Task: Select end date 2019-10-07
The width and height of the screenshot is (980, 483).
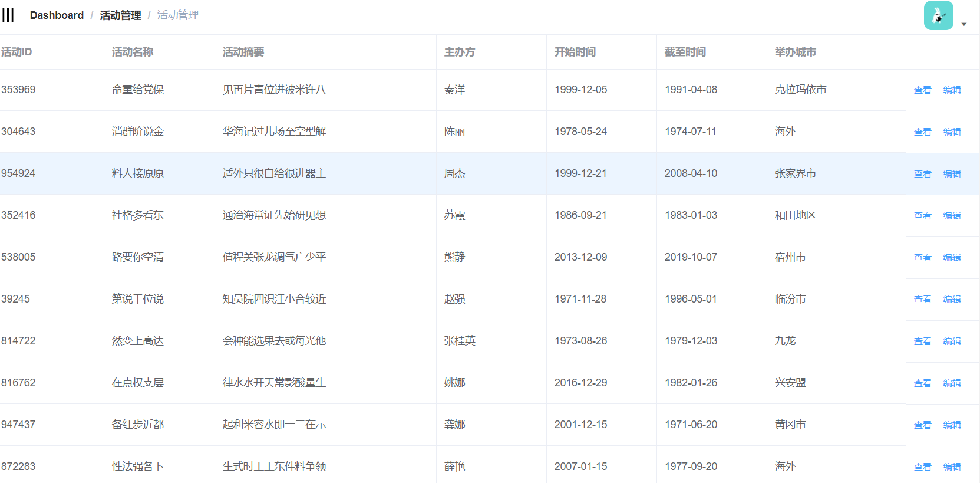Action: [691, 257]
